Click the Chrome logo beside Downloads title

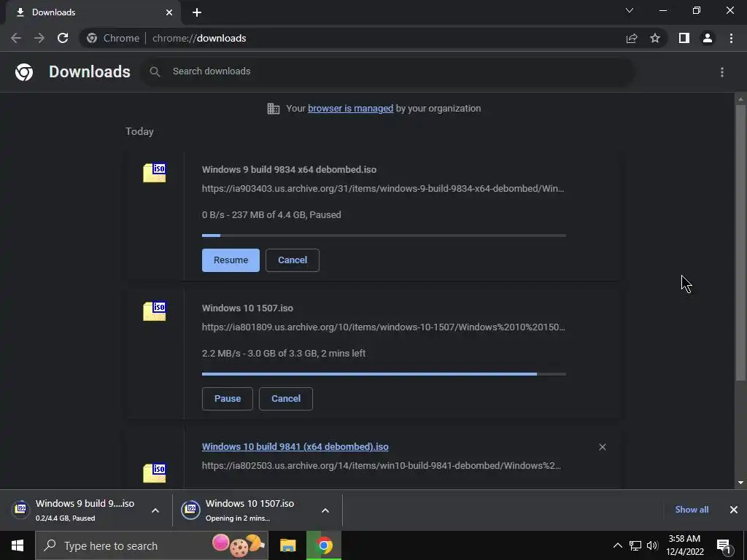[x=24, y=72]
